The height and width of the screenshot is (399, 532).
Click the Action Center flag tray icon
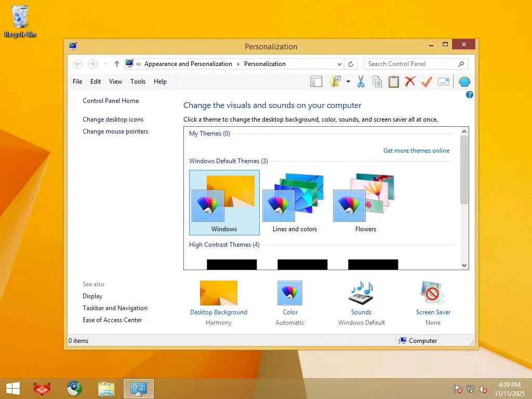[458, 389]
